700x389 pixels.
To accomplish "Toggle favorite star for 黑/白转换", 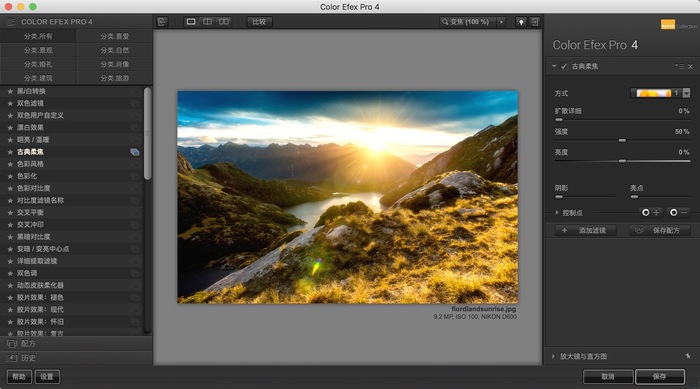I will point(10,91).
